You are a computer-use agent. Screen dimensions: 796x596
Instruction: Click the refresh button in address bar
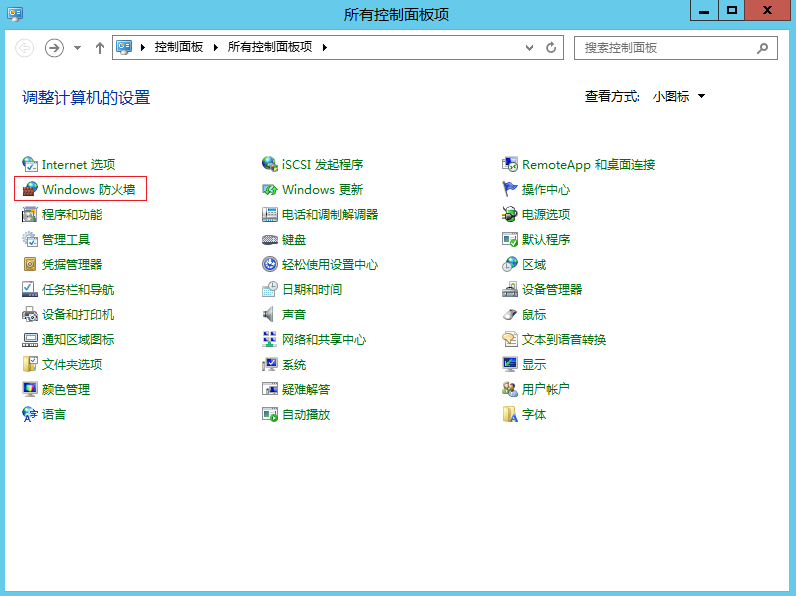(x=551, y=47)
